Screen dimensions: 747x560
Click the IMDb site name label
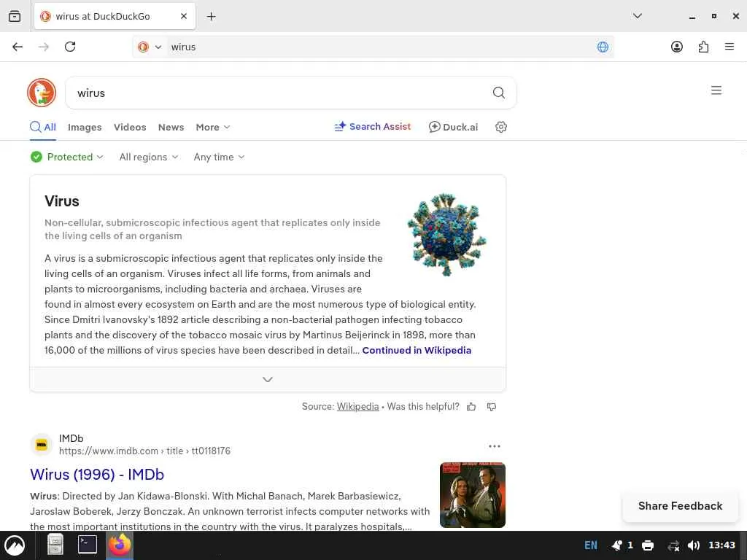click(71, 438)
